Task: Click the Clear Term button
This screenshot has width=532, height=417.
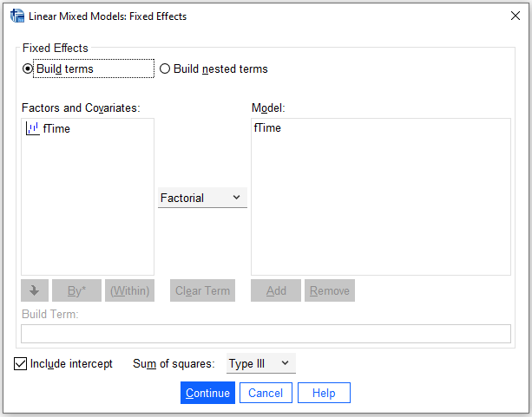Action: (202, 290)
